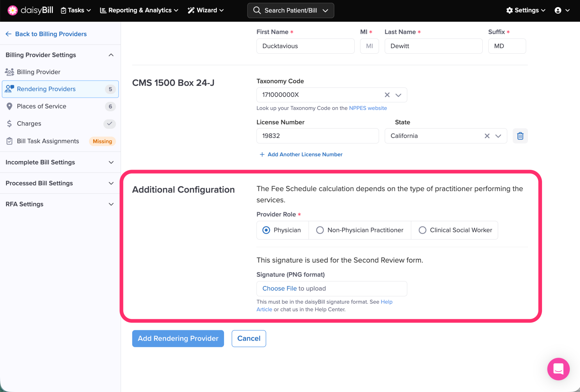Select the Physician provider role
The height and width of the screenshot is (392, 580).
click(x=266, y=230)
